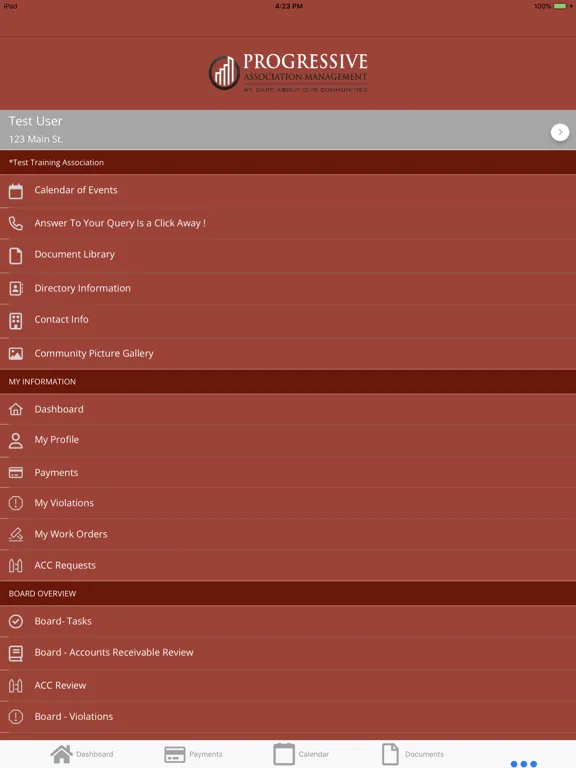Switch to the Dashboard bottom tab
Viewport: 576px width, 768px height.
pyautogui.click(x=82, y=754)
